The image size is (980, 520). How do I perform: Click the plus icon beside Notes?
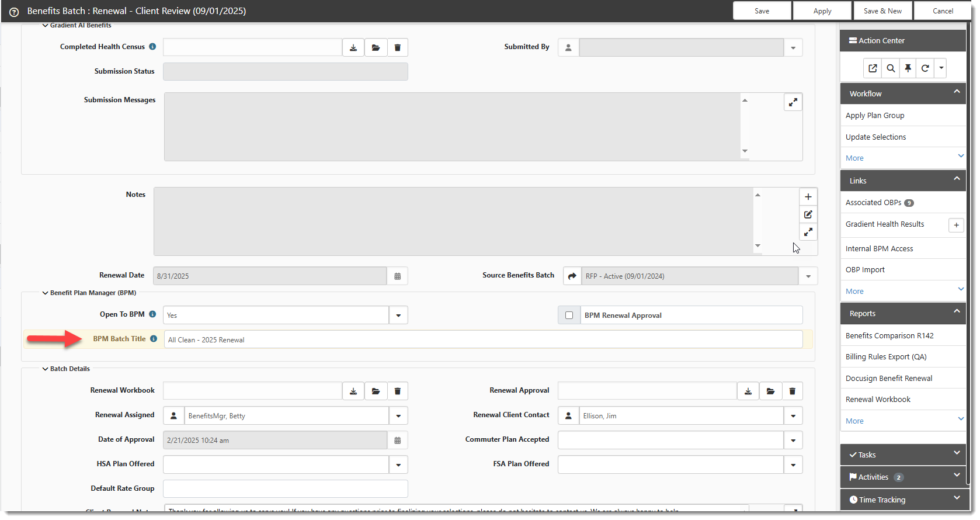[x=808, y=197]
